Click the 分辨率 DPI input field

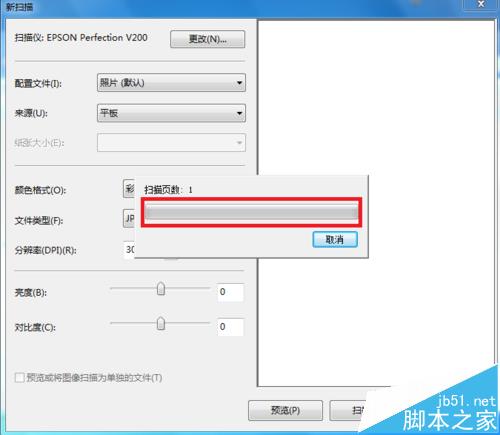pyautogui.click(x=129, y=249)
